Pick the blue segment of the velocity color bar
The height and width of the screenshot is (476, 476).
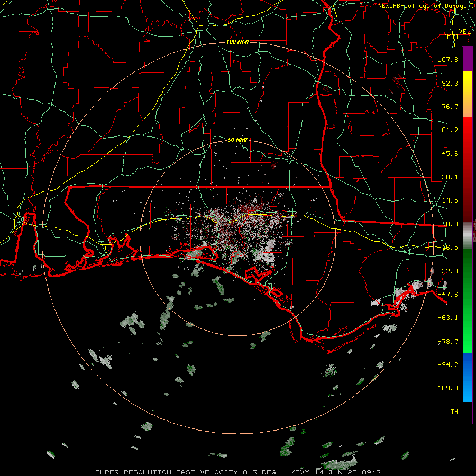coord(467,377)
